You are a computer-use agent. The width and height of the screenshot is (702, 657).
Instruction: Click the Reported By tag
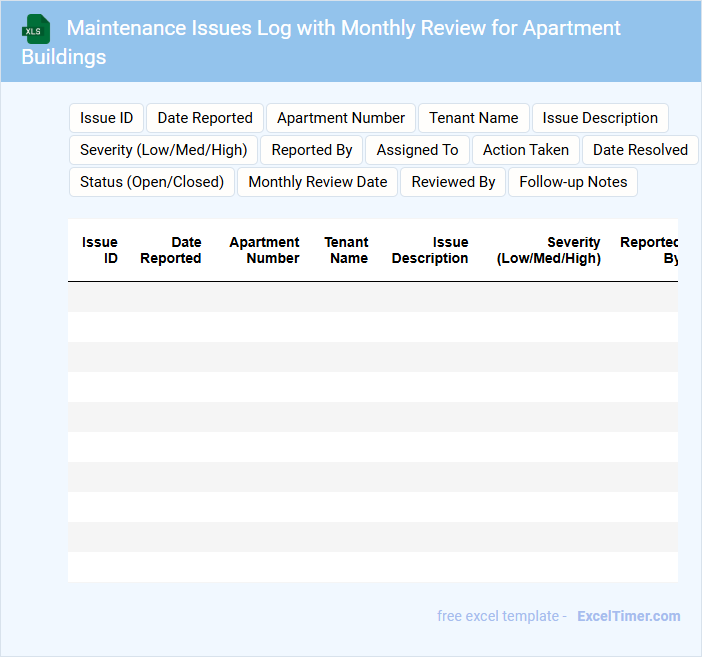tap(312, 150)
